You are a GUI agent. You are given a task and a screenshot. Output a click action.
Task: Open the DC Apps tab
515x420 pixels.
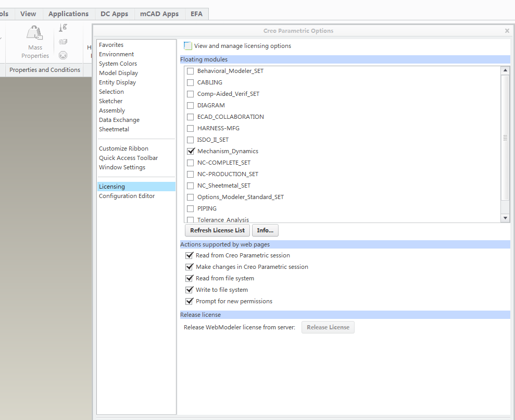coord(114,14)
